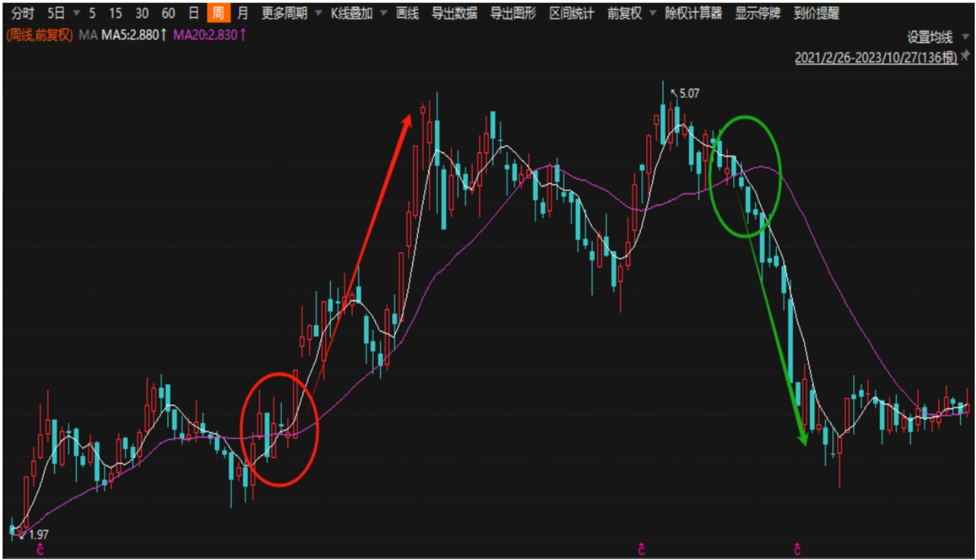This screenshot has width=976, height=560.
Task: Switch to the 分时 intraday view
Action: point(23,13)
